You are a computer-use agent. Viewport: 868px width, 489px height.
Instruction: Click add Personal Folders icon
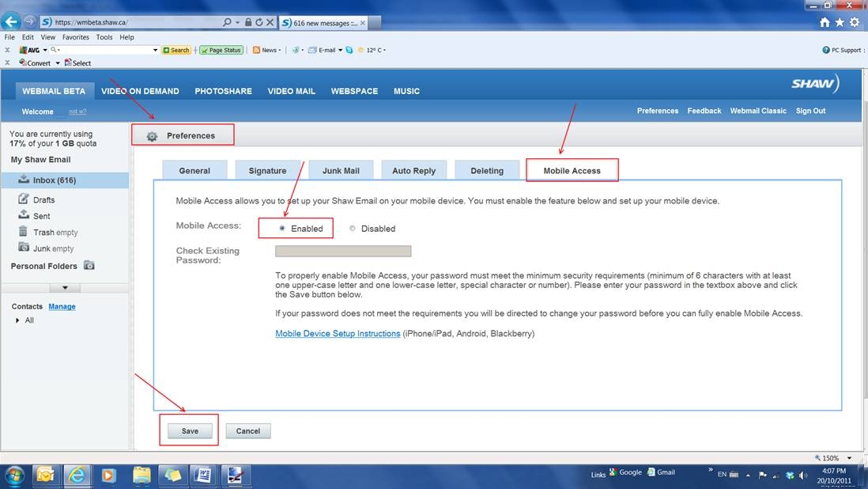89,265
